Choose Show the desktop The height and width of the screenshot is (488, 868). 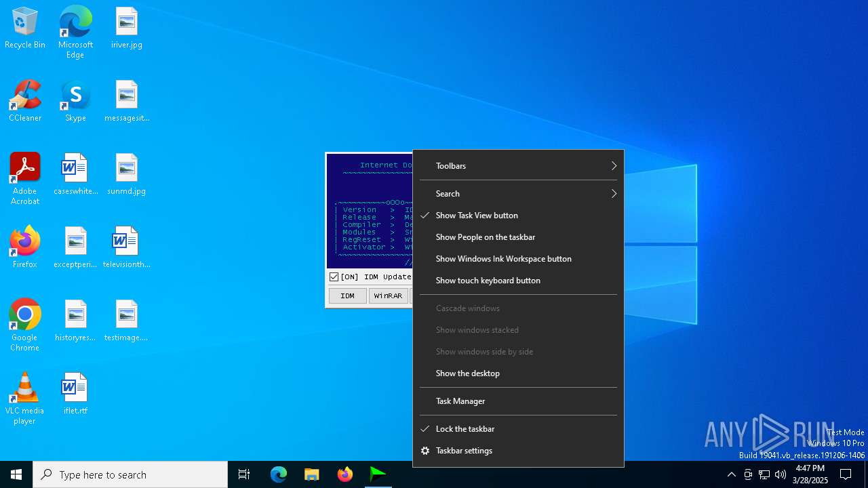[518, 373]
